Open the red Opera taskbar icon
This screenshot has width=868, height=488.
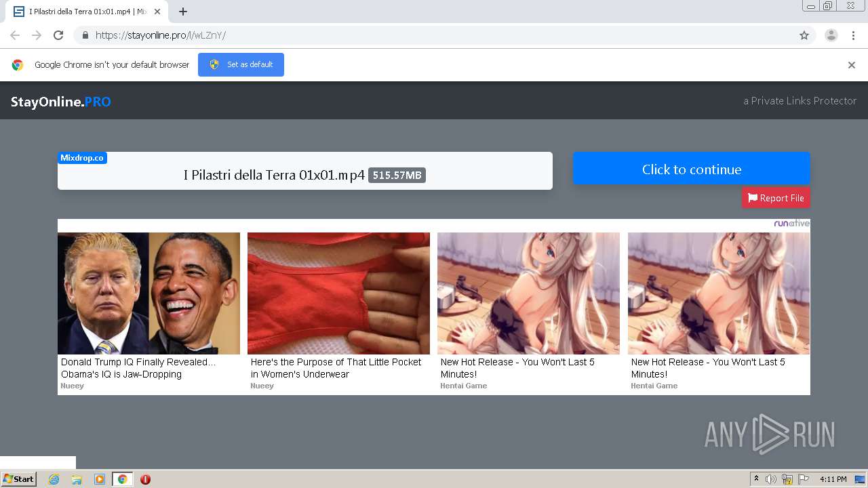(x=145, y=479)
